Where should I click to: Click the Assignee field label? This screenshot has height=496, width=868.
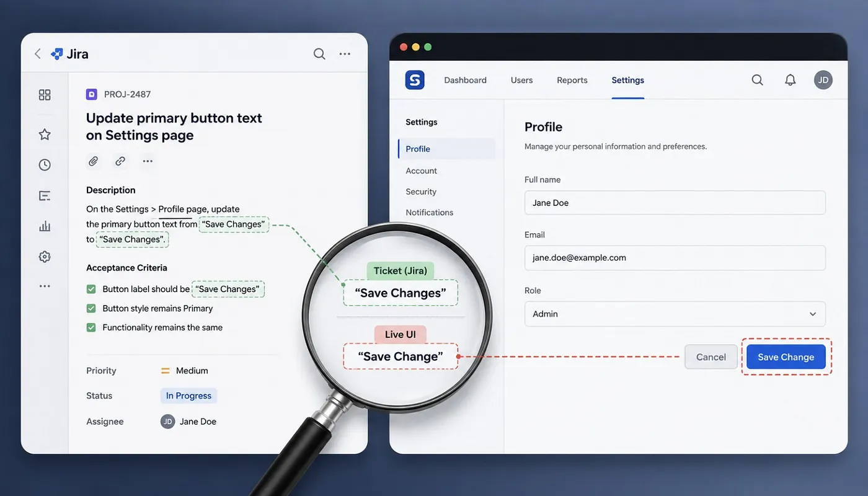coord(105,422)
